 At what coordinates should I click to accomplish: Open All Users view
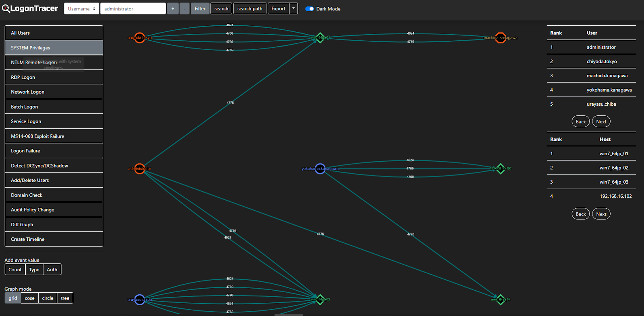54,33
